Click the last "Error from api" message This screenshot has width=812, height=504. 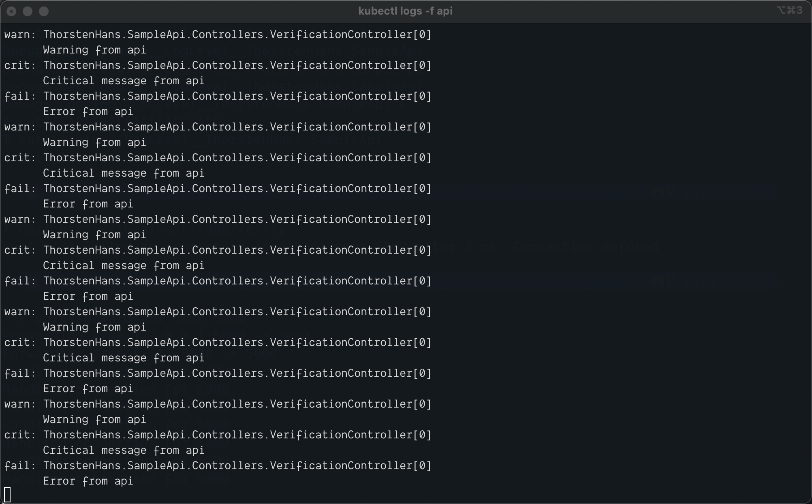pyautogui.click(x=88, y=481)
